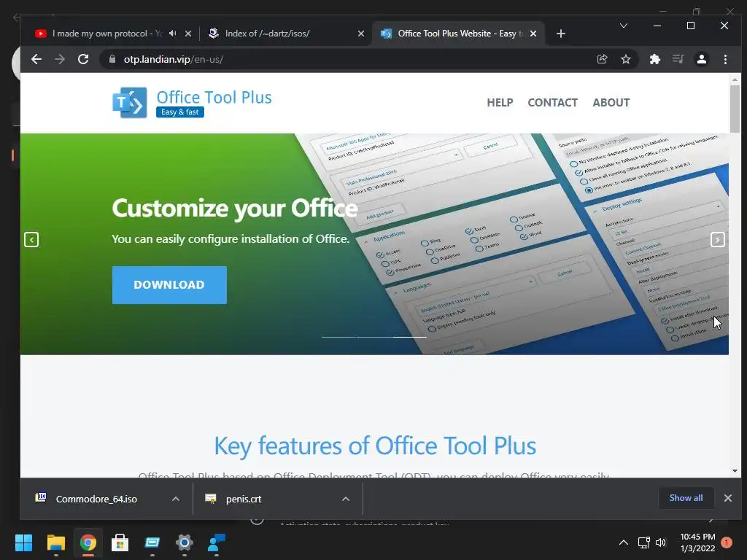The image size is (747, 560).
Task: View site security lock icon
Action: click(x=112, y=59)
